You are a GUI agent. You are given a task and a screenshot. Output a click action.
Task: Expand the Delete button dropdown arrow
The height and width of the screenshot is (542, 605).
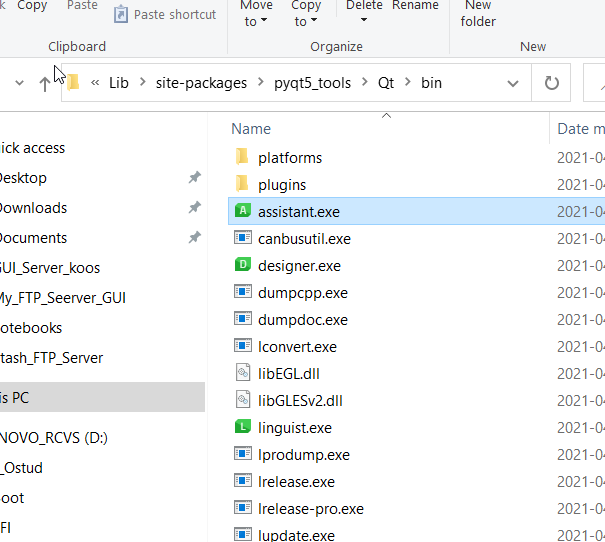(x=364, y=20)
